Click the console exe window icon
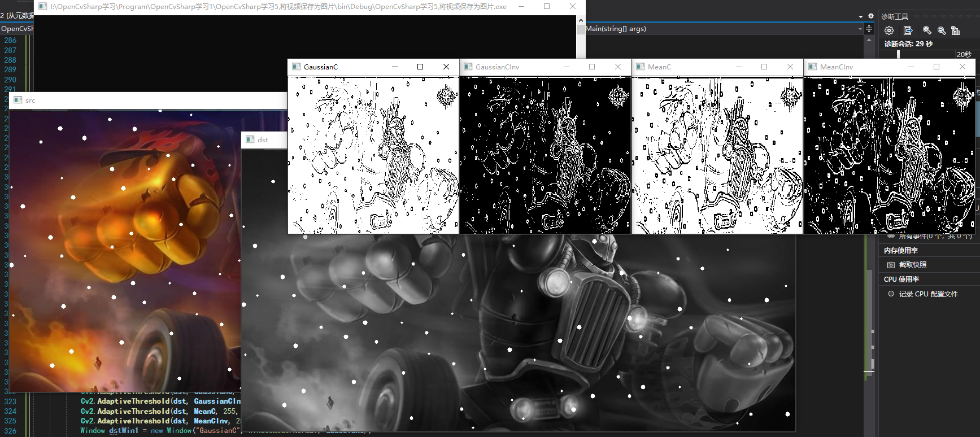The height and width of the screenshot is (437, 980). click(42, 6)
